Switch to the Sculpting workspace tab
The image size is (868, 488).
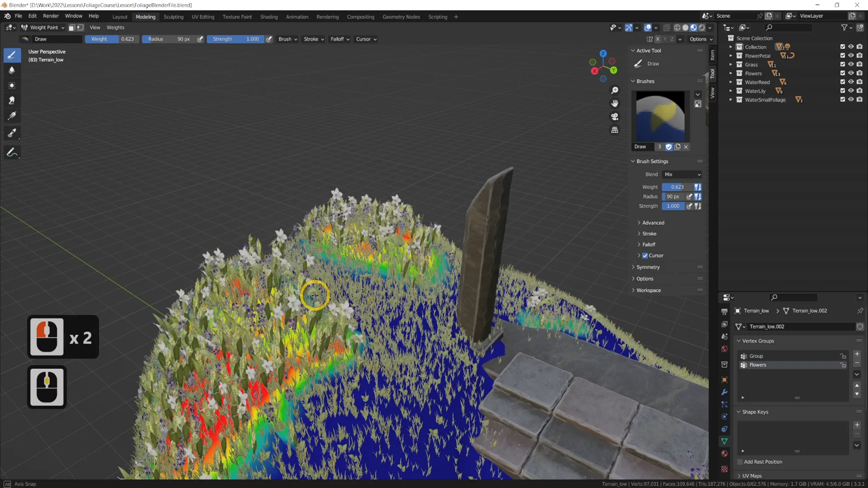pyautogui.click(x=174, y=17)
